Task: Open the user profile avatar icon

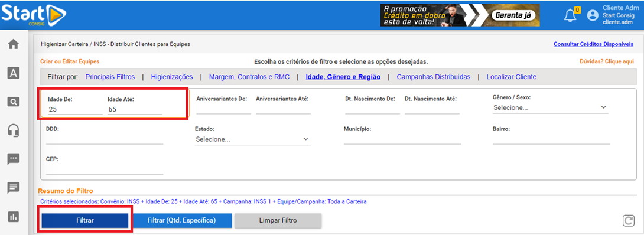Action: [593, 15]
